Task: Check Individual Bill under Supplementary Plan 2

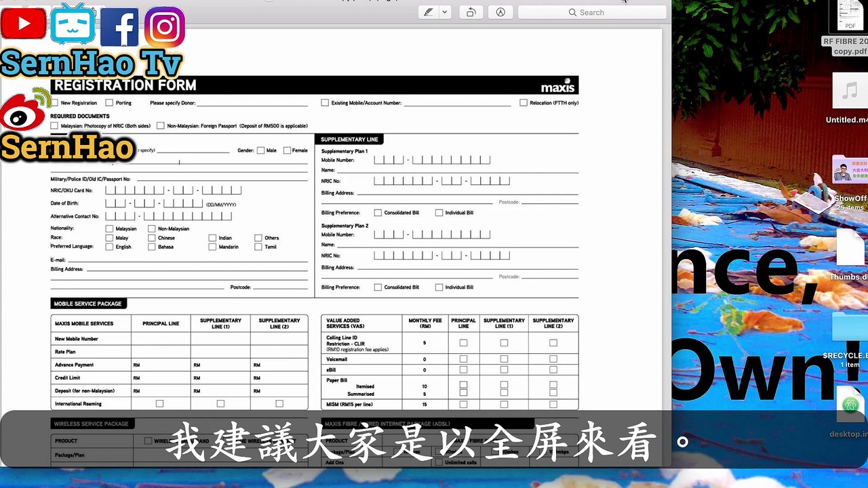Action: pyautogui.click(x=439, y=287)
